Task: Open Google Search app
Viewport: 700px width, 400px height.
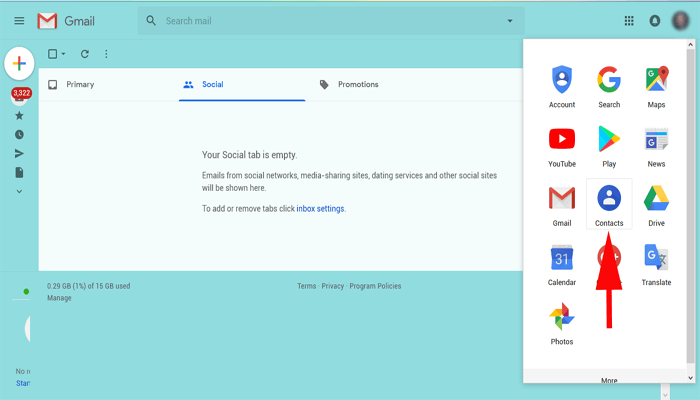Action: tap(609, 87)
